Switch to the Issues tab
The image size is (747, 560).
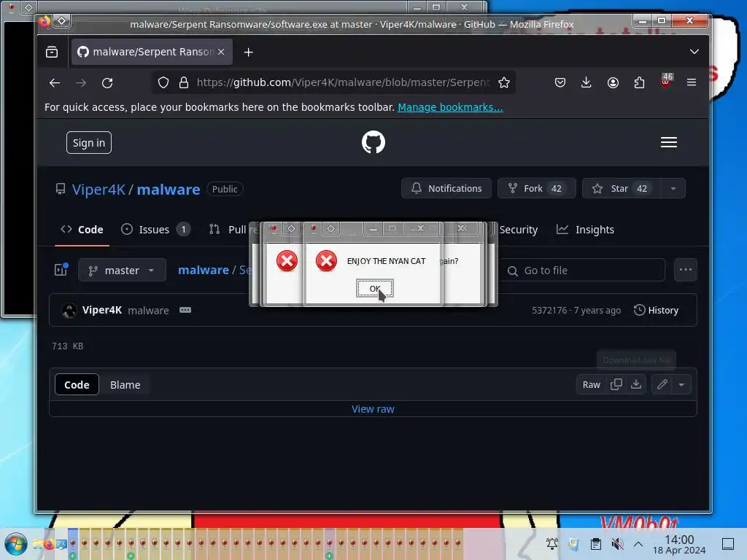(155, 230)
